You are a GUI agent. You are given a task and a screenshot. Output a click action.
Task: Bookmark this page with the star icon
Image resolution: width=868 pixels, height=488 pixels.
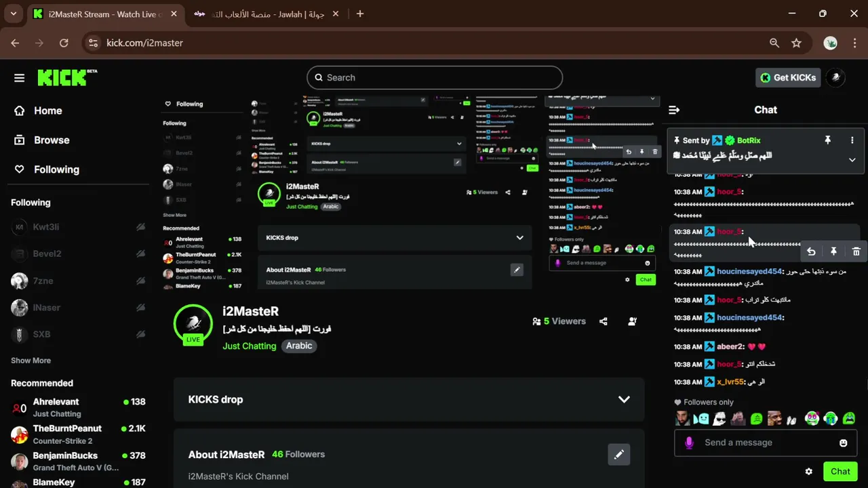[796, 43]
